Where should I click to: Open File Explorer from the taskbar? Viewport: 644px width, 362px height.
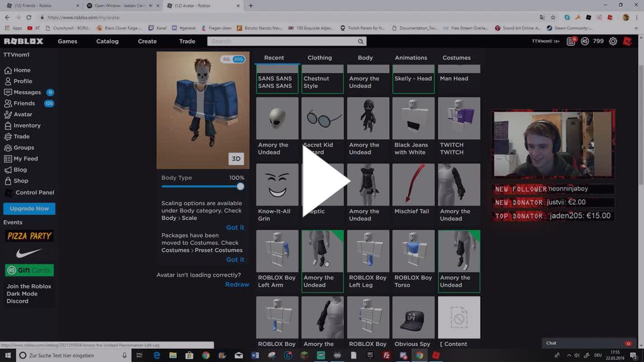[173, 355]
